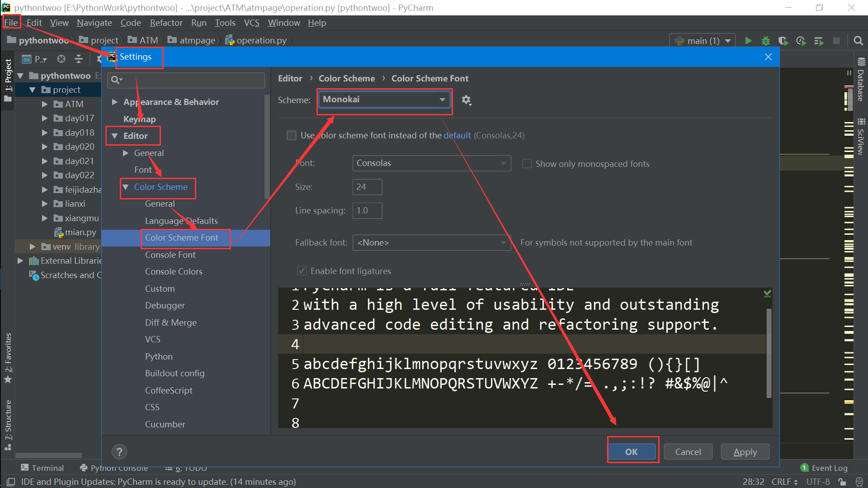Click tool window toggle icon bottom-left

[11, 482]
